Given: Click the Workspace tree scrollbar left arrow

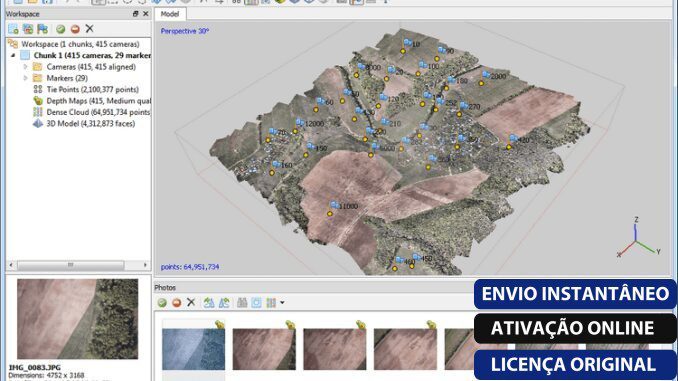Looking at the screenshot, I should click(11, 265).
